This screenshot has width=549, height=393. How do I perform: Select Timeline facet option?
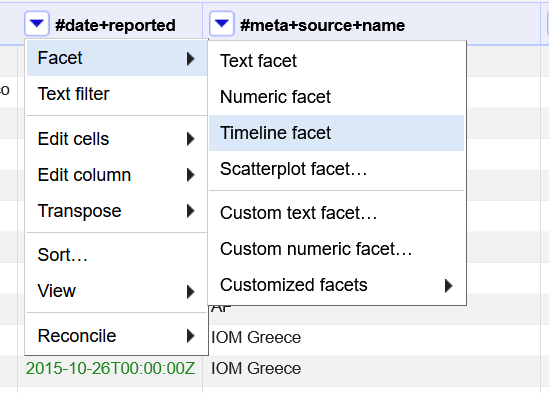(336, 133)
